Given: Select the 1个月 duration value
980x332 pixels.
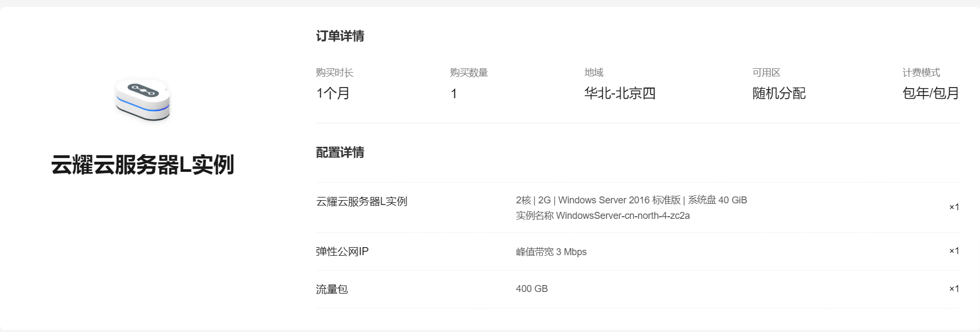Looking at the screenshot, I should coord(333,93).
